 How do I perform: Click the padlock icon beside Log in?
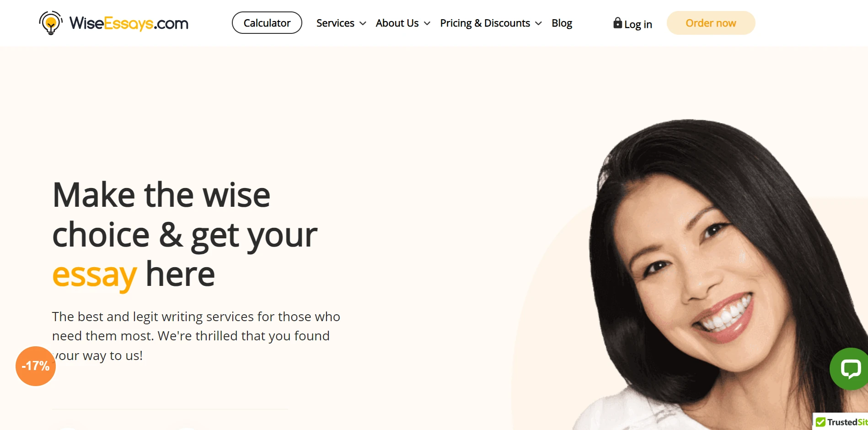pyautogui.click(x=617, y=23)
